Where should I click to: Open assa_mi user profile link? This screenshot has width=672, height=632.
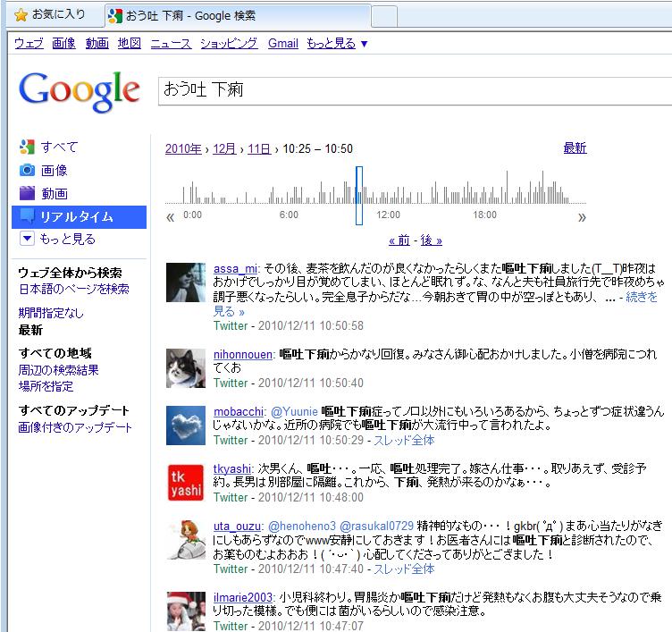235,269
